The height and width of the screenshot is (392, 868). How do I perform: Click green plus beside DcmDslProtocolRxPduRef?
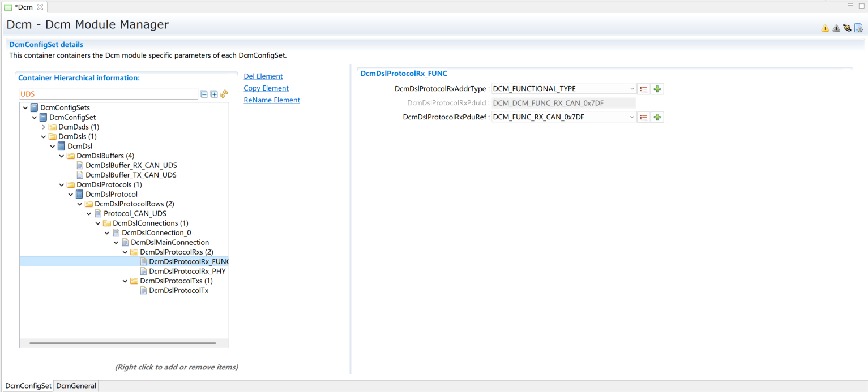(x=657, y=117)
